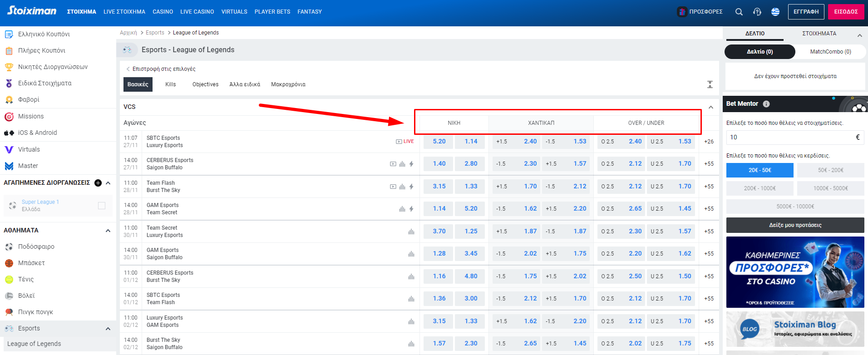This screenshot has height=355, width=868.
Task: Select Πινγκ πονγκ paddle icon
Action: click(9, 312)
